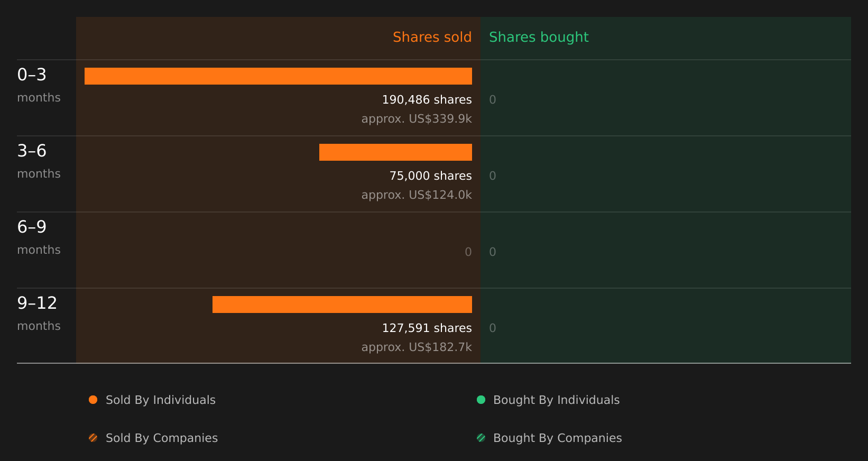Select the Sold By Individuals legend label
Image resolution: width=868 pixels, height=461 pixels.
[x=161, y=400]
